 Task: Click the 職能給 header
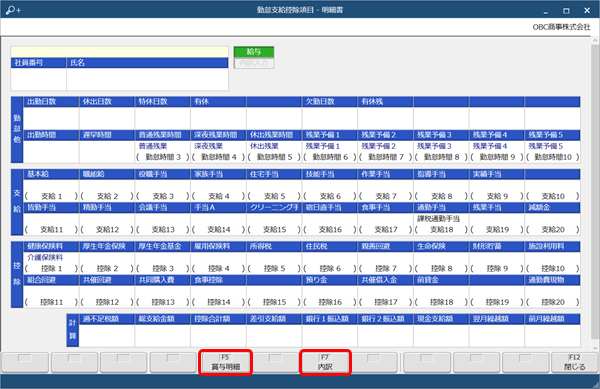point(107,174)
